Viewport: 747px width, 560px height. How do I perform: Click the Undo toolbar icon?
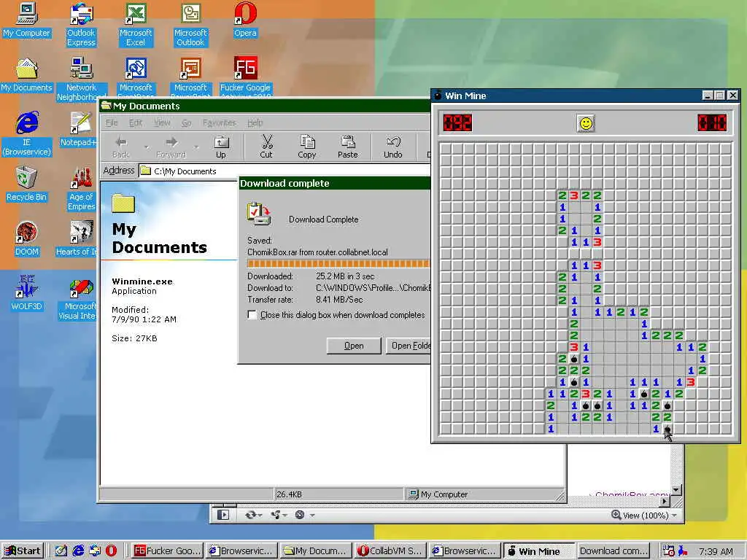tap(393, 147)
